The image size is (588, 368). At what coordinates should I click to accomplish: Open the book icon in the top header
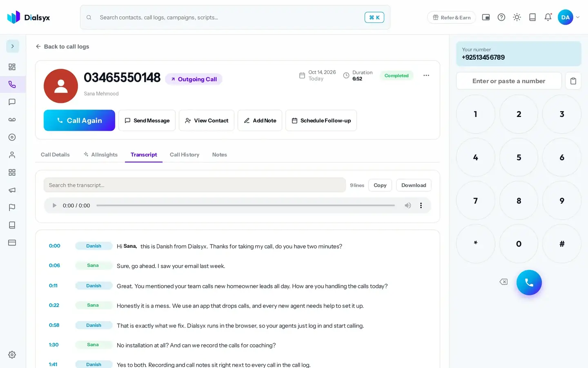tap(532, 17)
